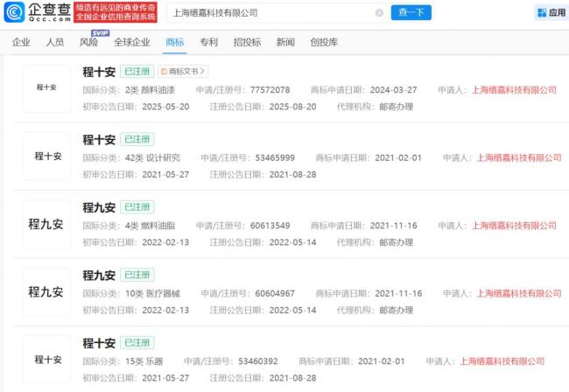Screen dimensions: 569x392
Task: Click the red slogan banner beside logo
Action: (116, 12)
